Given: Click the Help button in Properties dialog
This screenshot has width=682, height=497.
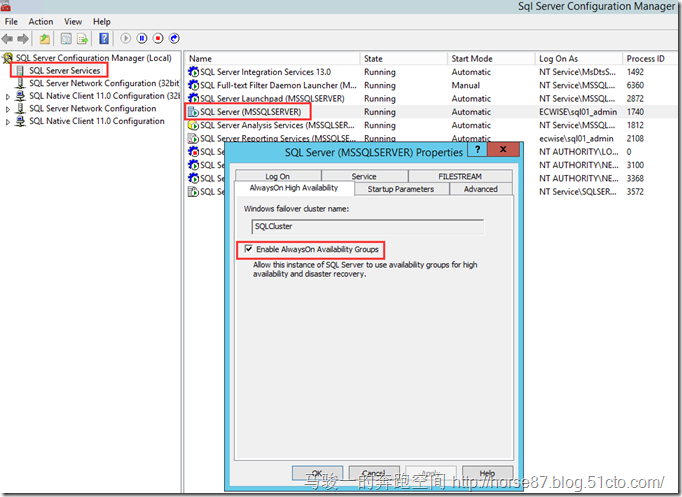Looking at the screenshot, I should (487, 474).
